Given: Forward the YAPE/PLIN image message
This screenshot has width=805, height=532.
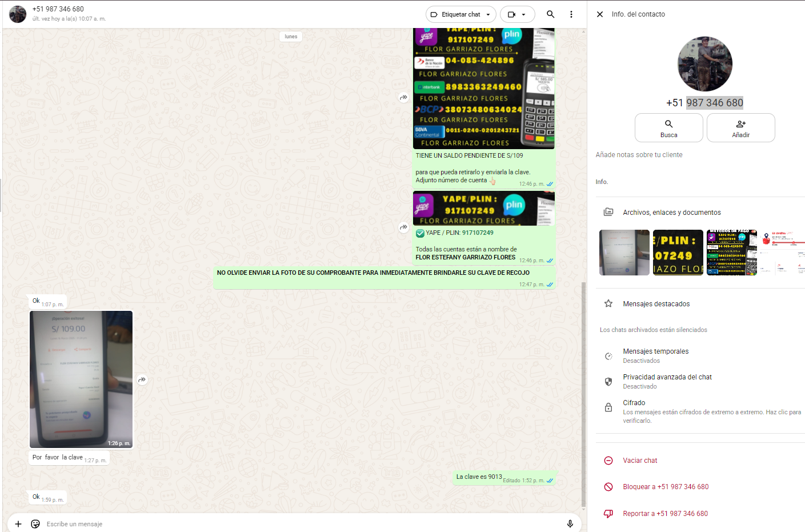Looking at the screenshot, I should [403, 227].
